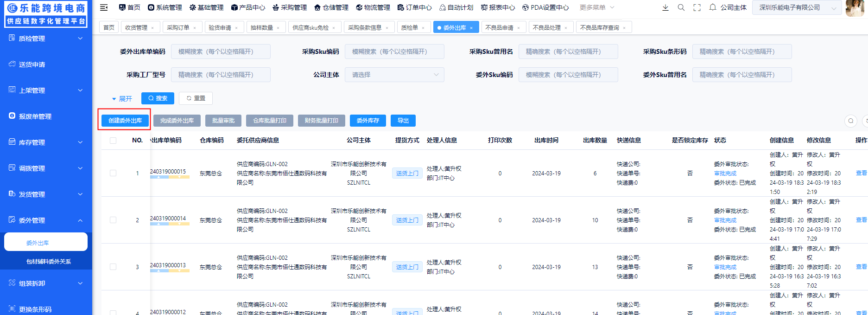Image resolution: width=868 pixels, height=315 pixels.
Task: Open 系统管理 top menu
Action: (x=165, y=7)
